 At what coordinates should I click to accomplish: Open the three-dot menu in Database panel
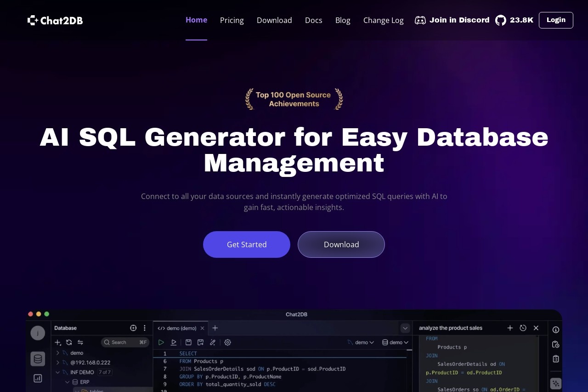[x=145, y=328]
